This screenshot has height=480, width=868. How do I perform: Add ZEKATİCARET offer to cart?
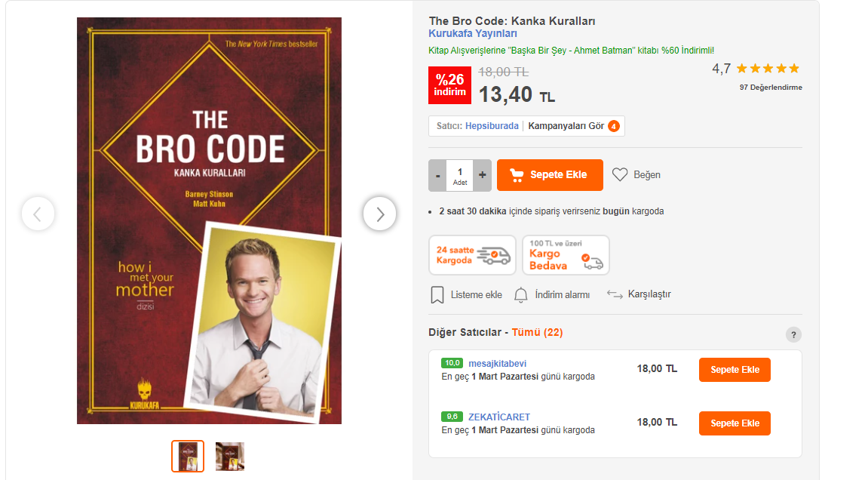(x=735, y=423)
